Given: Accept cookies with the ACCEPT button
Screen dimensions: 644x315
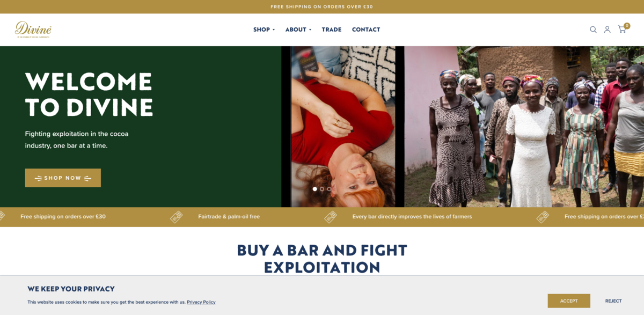Looking at the screenshot, I should click(x=569, y=301).
